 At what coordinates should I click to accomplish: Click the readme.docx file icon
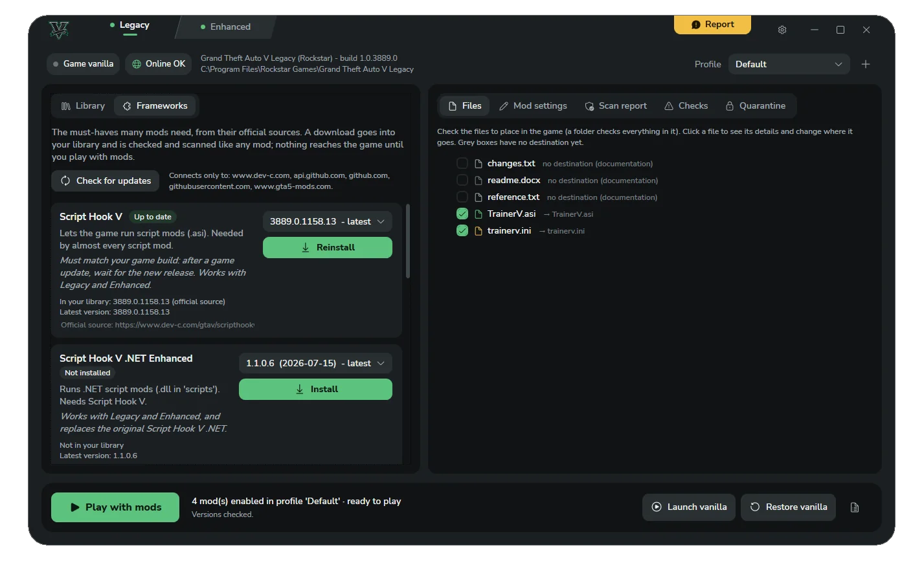coord(479,181)
